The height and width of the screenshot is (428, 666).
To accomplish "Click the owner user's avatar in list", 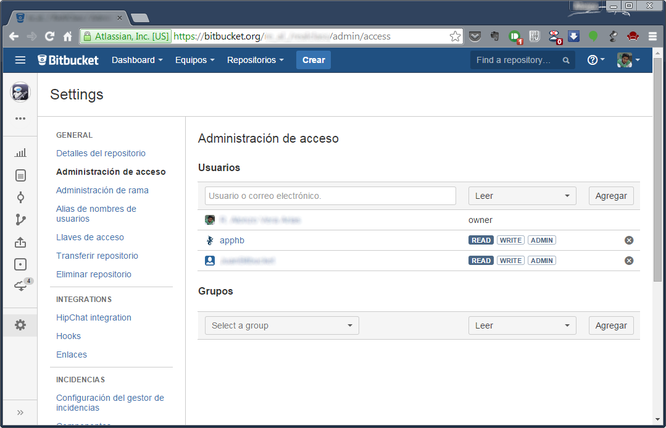I will (210, 220).
